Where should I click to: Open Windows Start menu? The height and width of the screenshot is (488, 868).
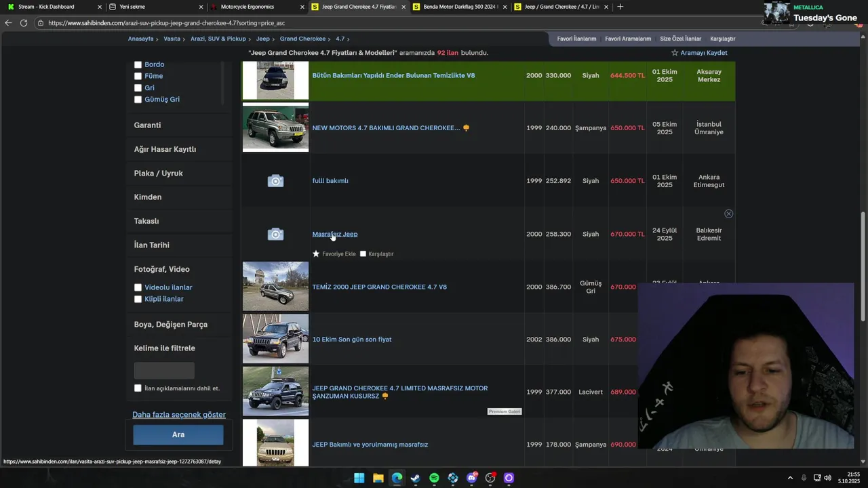click(x=359, y=478)
